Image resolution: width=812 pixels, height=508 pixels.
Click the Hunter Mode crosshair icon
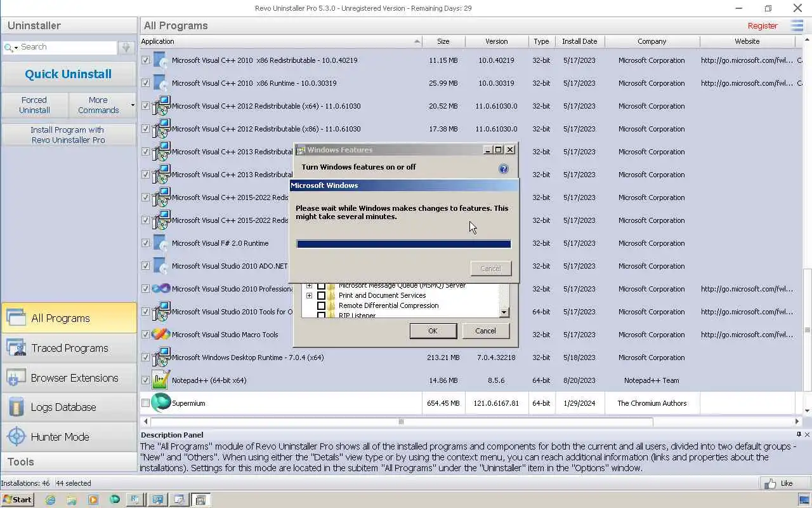(16, 436)
